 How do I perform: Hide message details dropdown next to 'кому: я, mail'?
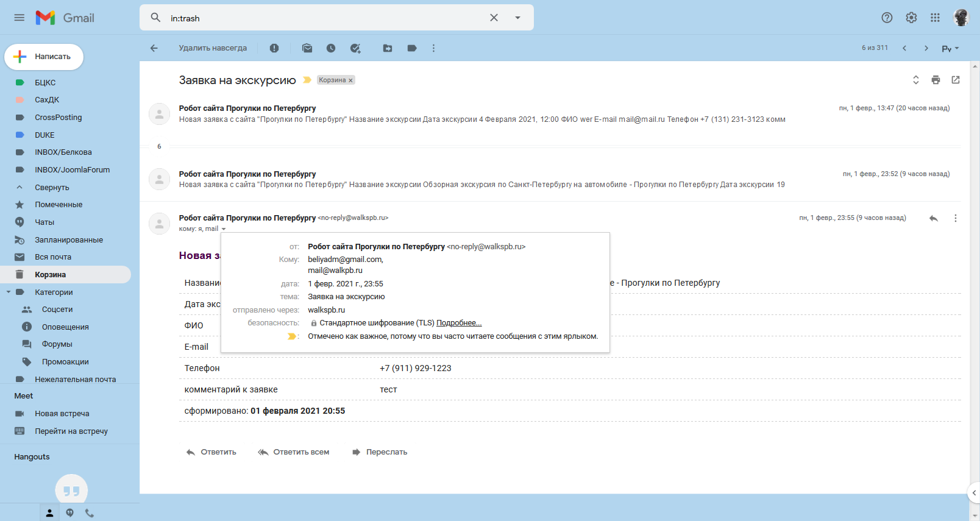[x=224, y=229]
